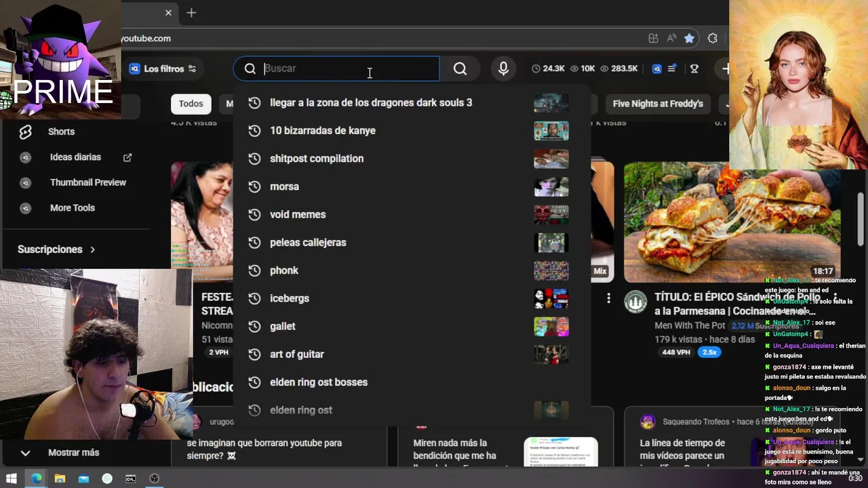Screen dimensions: 868x488
Task: Click thumbnail beside art of guitar
Action: (551, 354)
